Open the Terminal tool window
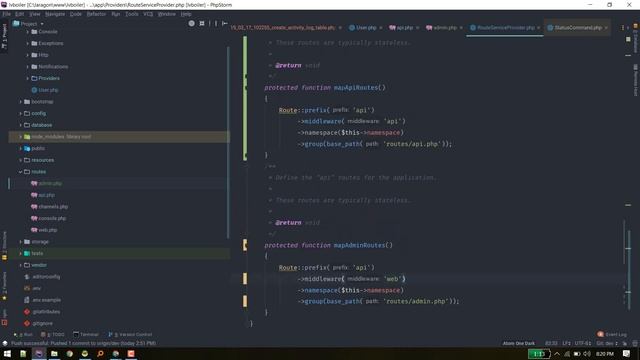Image resolution: width=640 pixels, height=360 pixels. tap(86, 334)
